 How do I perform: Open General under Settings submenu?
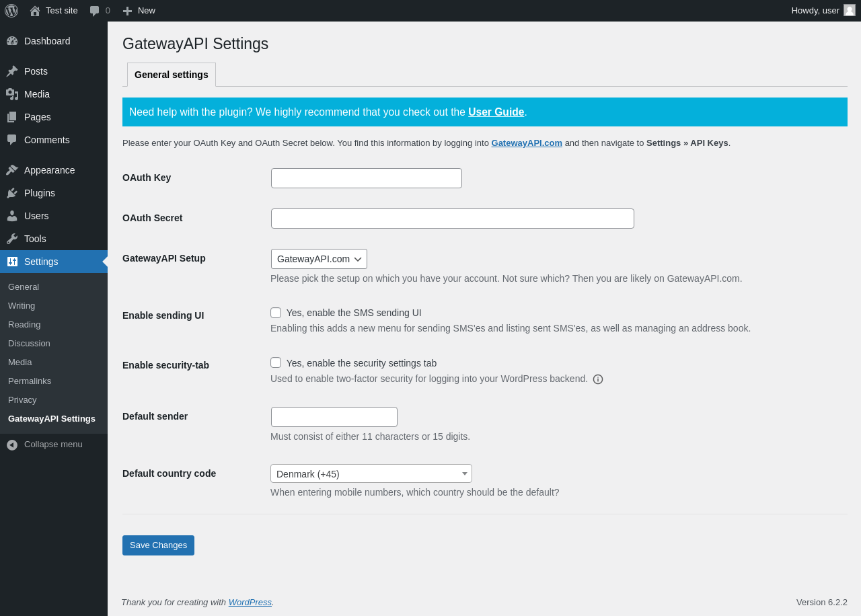point(24,286)
